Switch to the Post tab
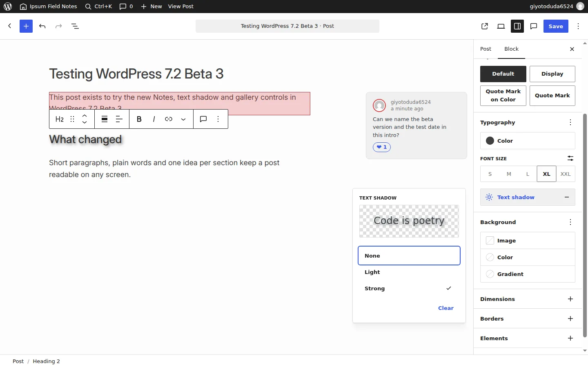This screenshot has height=368, width=588. click(x=486, y=49)
